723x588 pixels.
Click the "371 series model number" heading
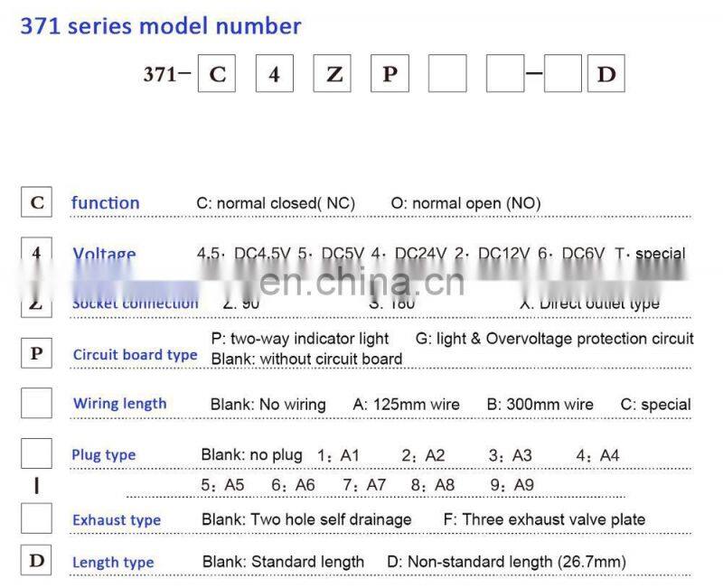[x=161, y=25]
